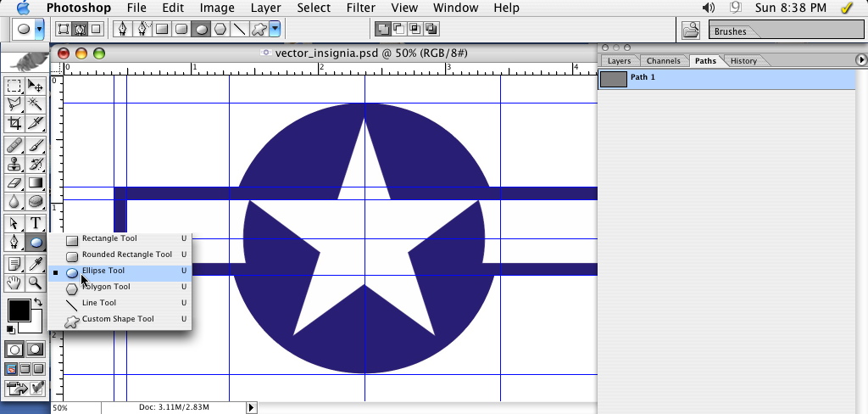Switch to Standard editing mode
The width and height of the screenshot is (868, 414).
pyautogui.click(x=14, y=350)
